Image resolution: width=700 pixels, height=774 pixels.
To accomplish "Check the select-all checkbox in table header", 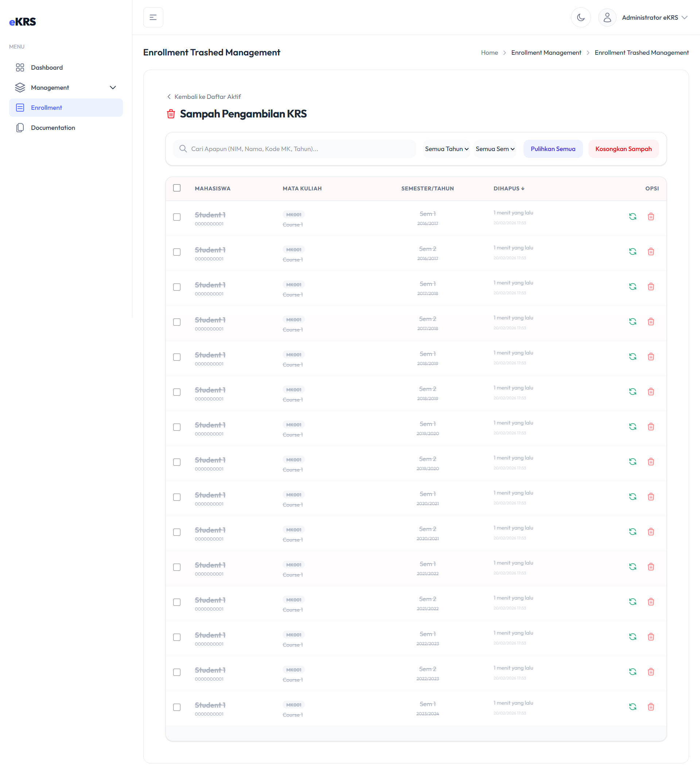I will [176, 188].
